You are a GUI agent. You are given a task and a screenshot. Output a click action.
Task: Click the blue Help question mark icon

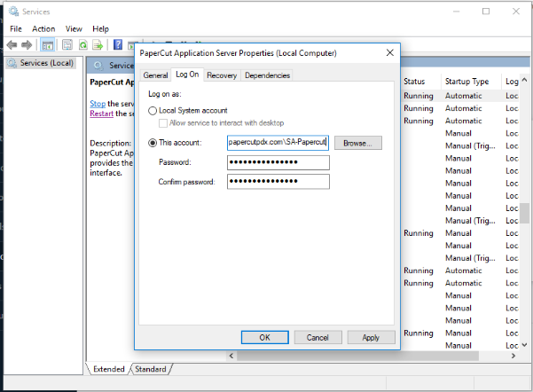click(x=118, y=44)
